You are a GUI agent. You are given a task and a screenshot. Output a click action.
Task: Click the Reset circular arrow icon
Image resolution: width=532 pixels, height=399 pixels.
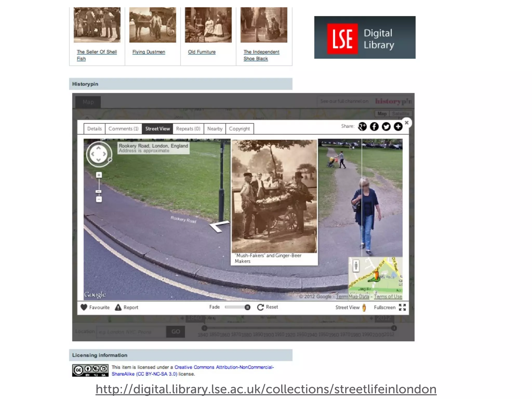(x=260, y=307)
